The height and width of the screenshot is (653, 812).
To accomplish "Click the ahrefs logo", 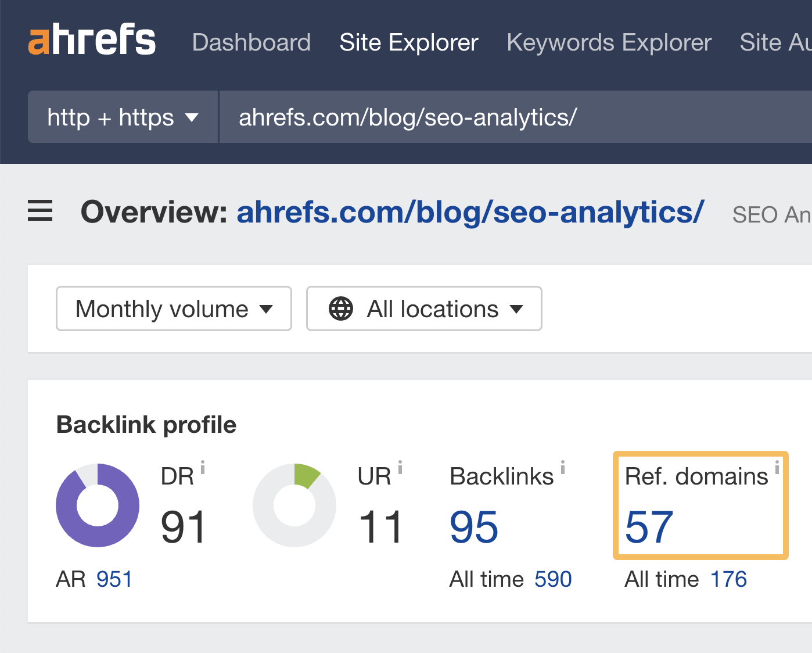I will point(92,40).
